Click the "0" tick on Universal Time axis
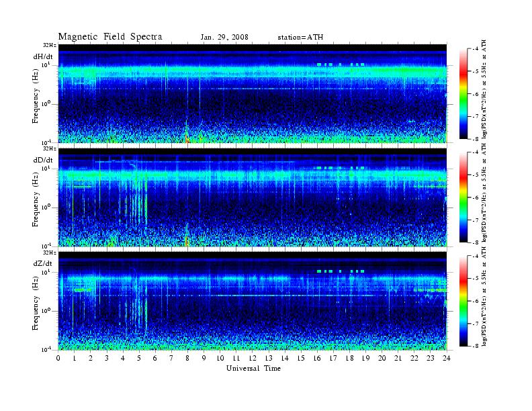Viewport: 532px width, 411px height. tap(58, 359)
